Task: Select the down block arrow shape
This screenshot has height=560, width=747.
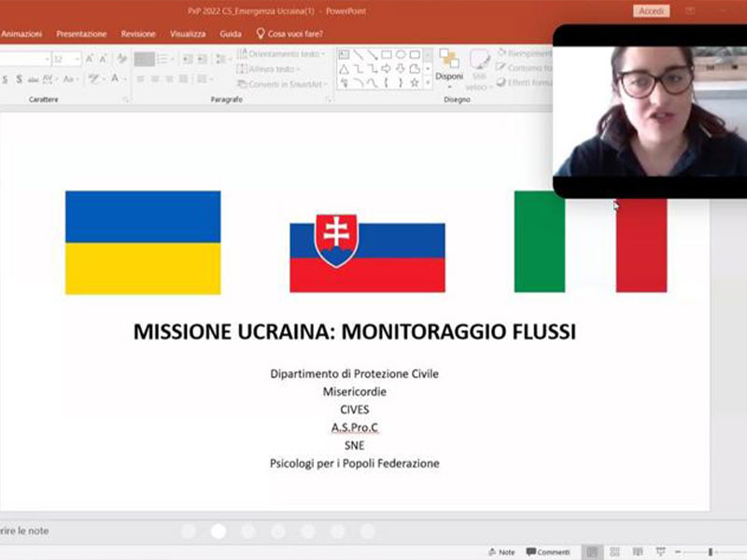Action: coord(401,69)
